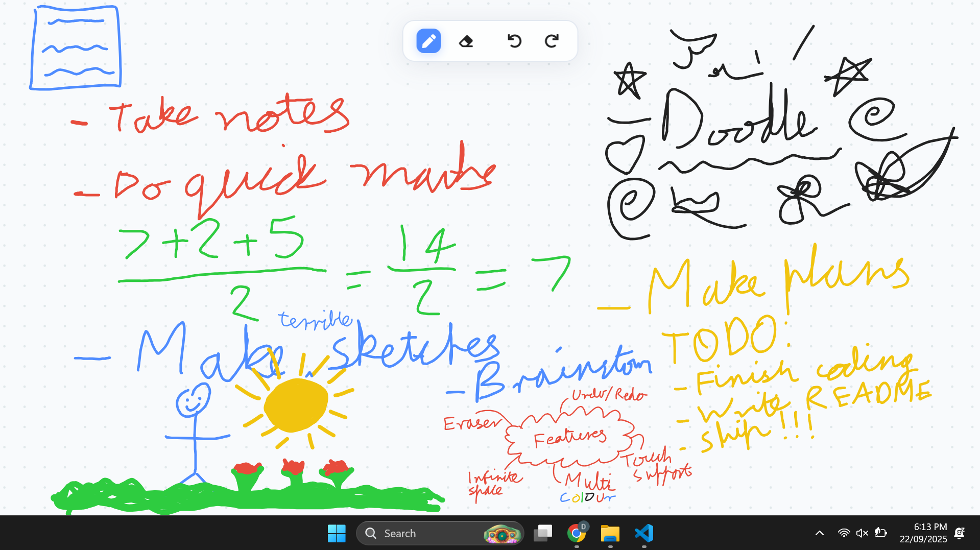Click the yellow sun drawing
980x550 pixels.
point(296,405)
